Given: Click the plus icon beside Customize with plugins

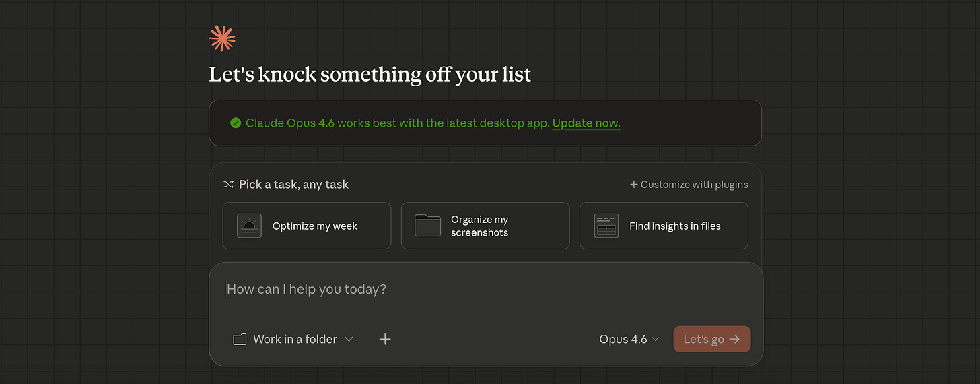Looking at the screenshot, I should pyautogui.click(x=633, y=184).
